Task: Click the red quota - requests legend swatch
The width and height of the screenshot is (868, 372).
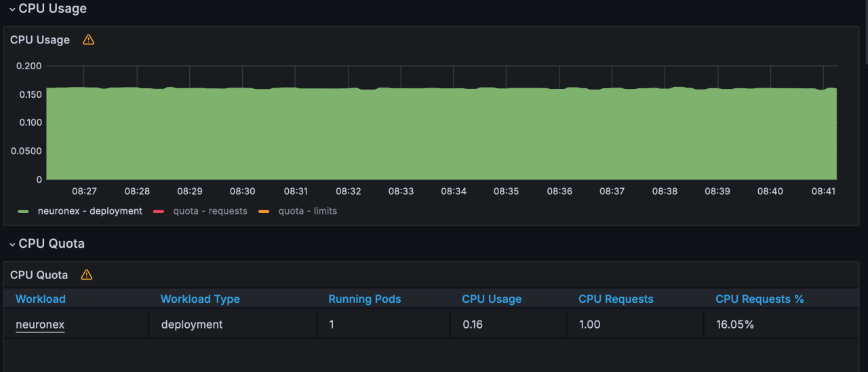Action: point(159,212)
